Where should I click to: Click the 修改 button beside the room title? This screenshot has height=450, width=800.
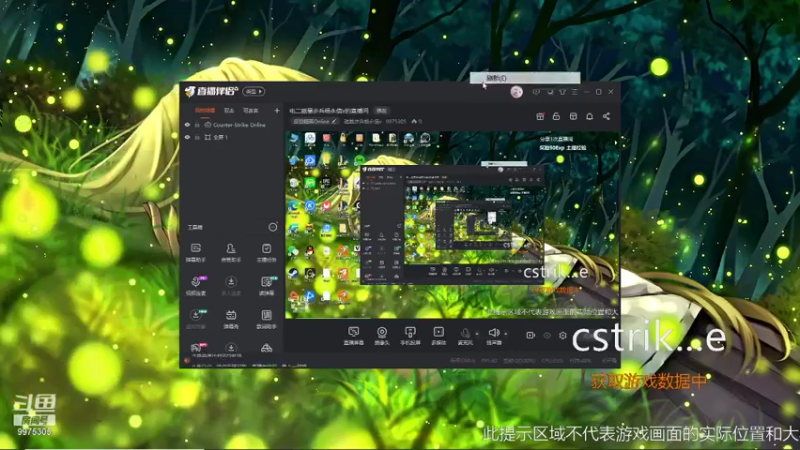coord(382,111)
